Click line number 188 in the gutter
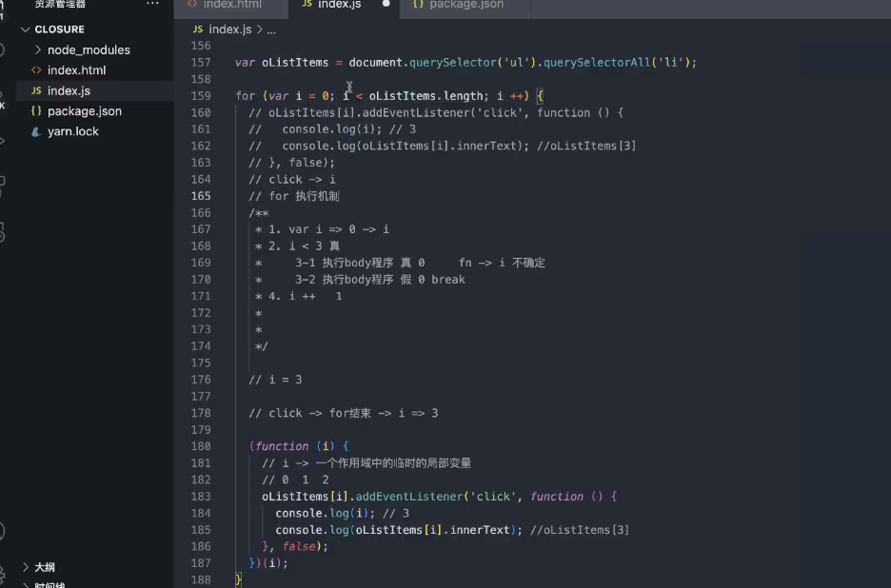This screenshot has width=891, height=588. 201,580
